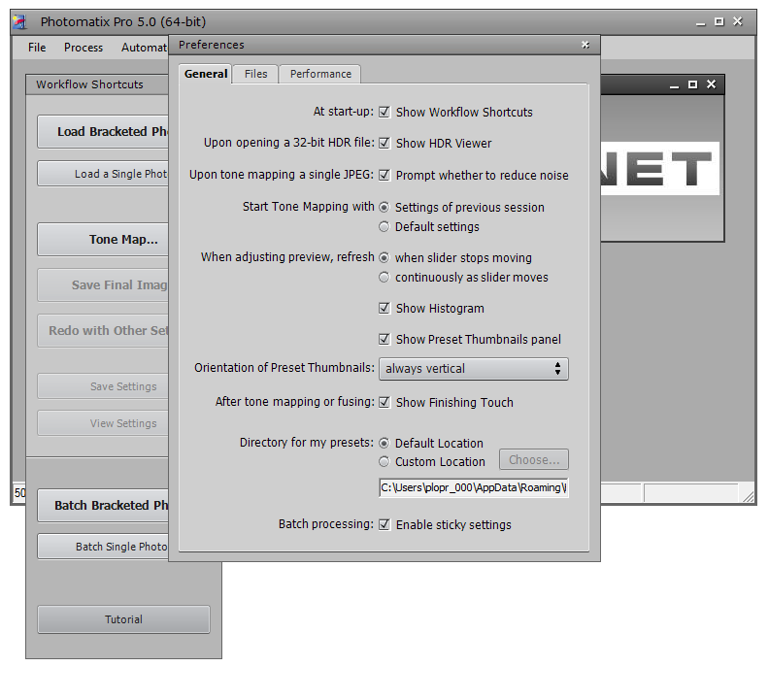
Task: Open the Process menu
Action: (x=84, y=48)
